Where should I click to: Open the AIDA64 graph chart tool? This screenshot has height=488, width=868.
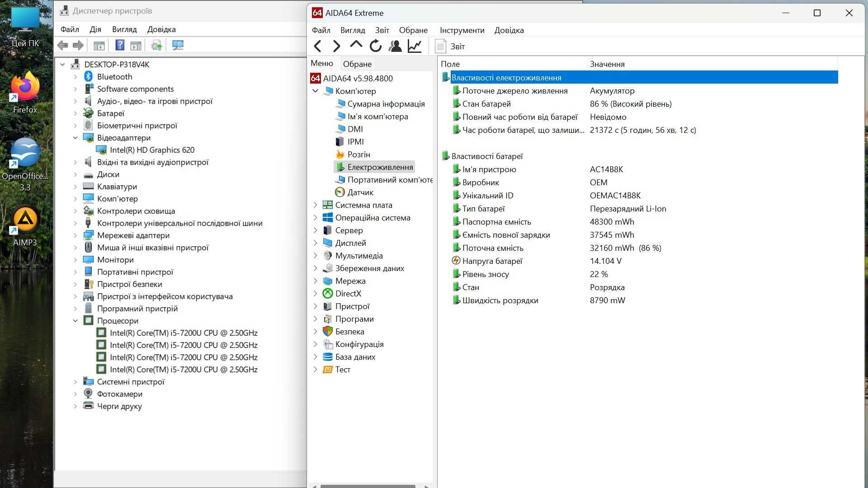415,46
